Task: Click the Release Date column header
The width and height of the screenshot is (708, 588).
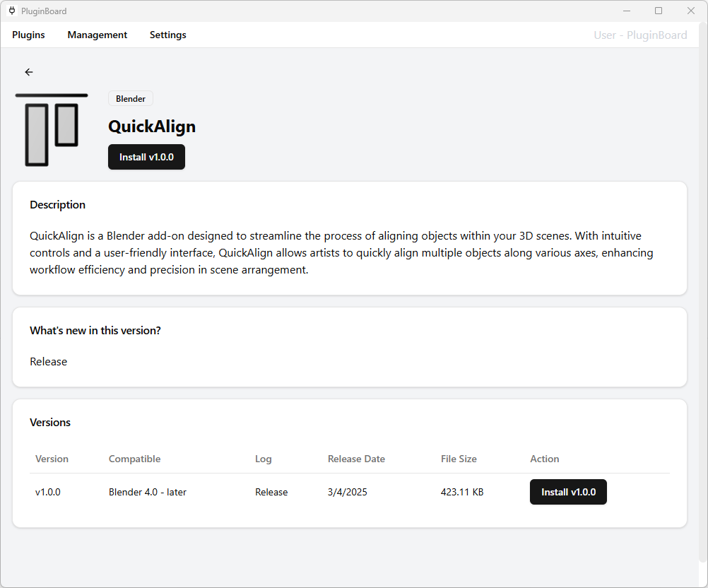Action: (356, 459)
